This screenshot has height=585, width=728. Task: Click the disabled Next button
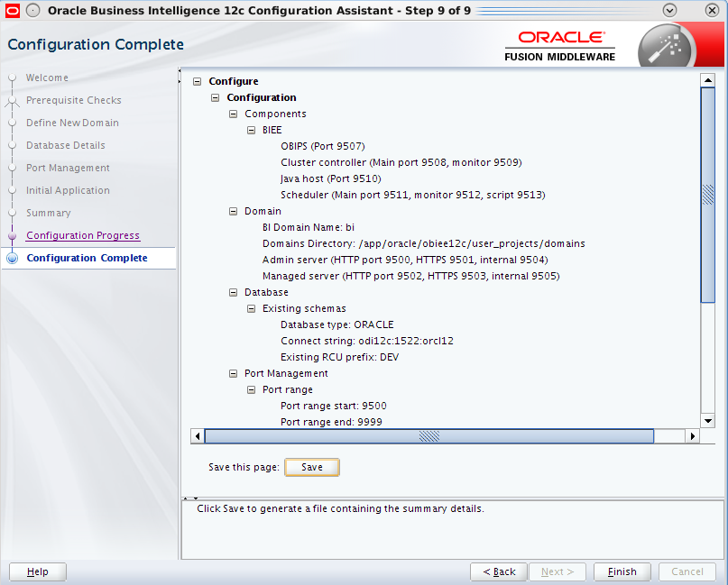[558, 572]
